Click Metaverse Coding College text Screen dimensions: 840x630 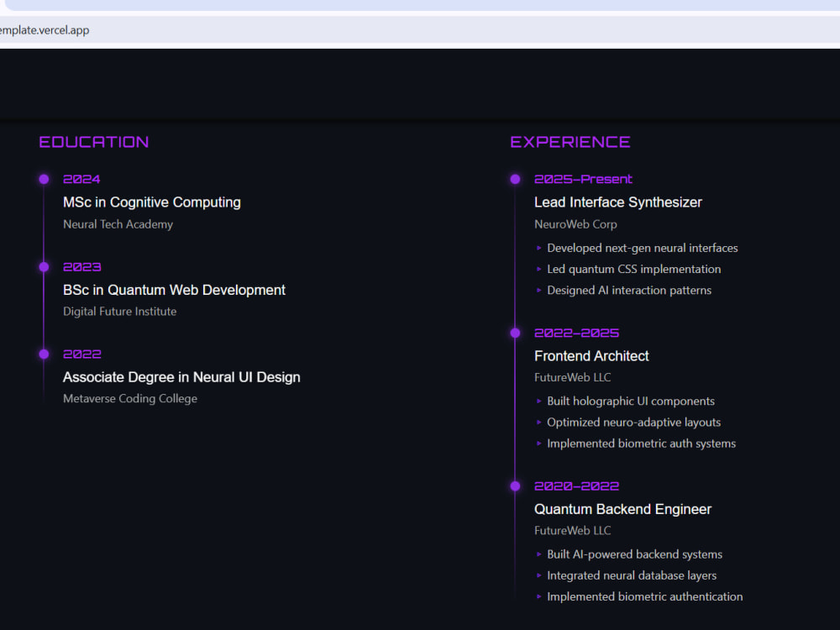pyautogui.click(x=130, y=398)
